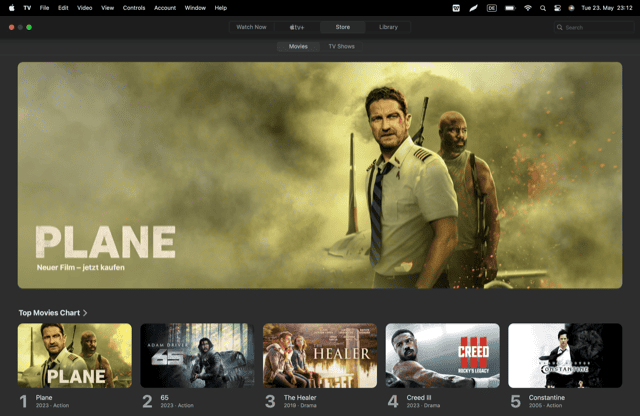Open the Plane hero banner

(320, 175)
